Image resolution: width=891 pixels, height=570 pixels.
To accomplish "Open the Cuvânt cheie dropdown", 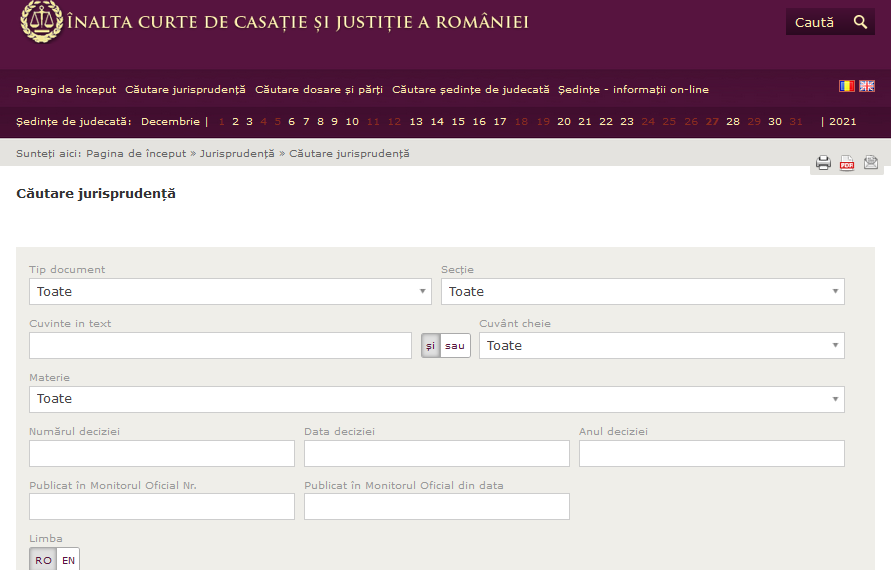I will [661, 346].
